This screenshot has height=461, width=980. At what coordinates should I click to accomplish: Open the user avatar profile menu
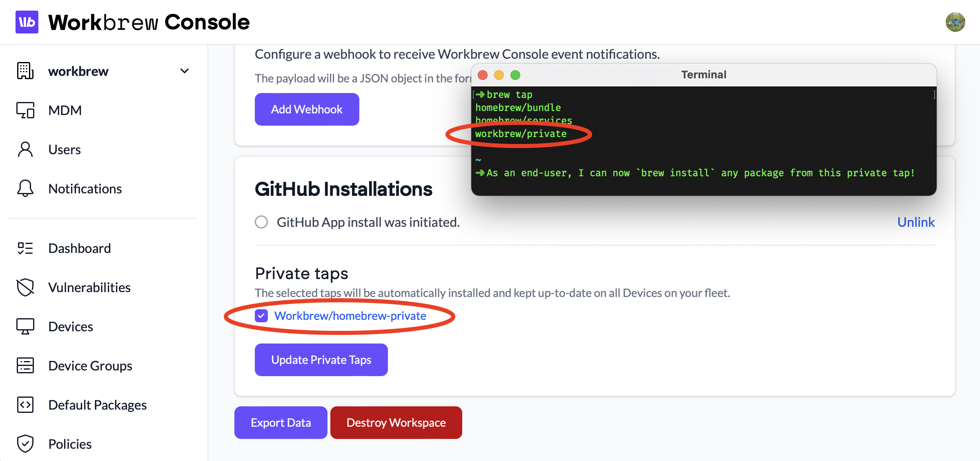coord(955,22)
